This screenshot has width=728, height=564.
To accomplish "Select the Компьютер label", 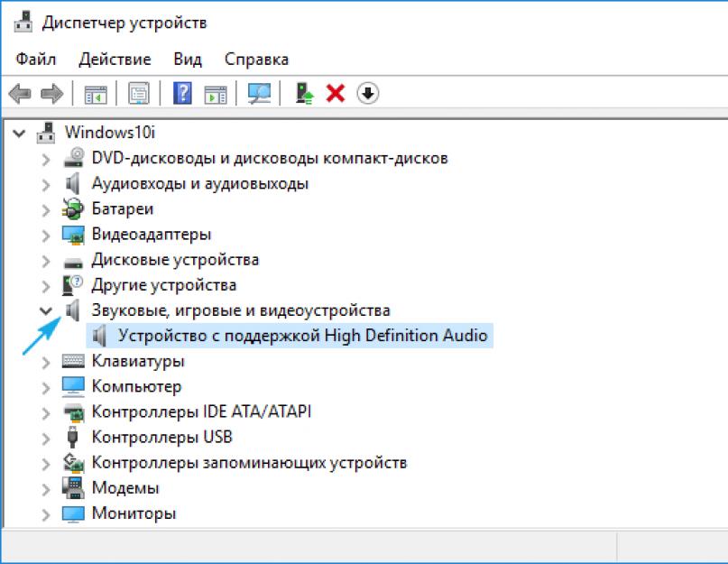I will pos(136,386).
